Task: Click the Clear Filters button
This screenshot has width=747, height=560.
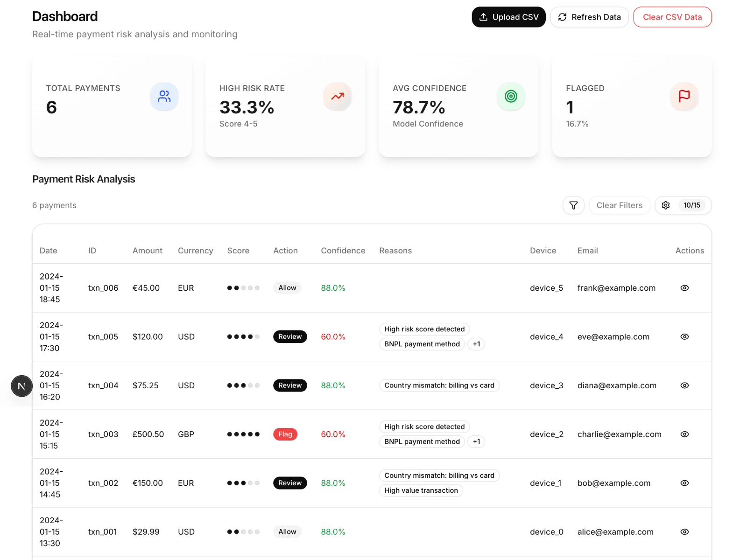Action: coord(620,205)
